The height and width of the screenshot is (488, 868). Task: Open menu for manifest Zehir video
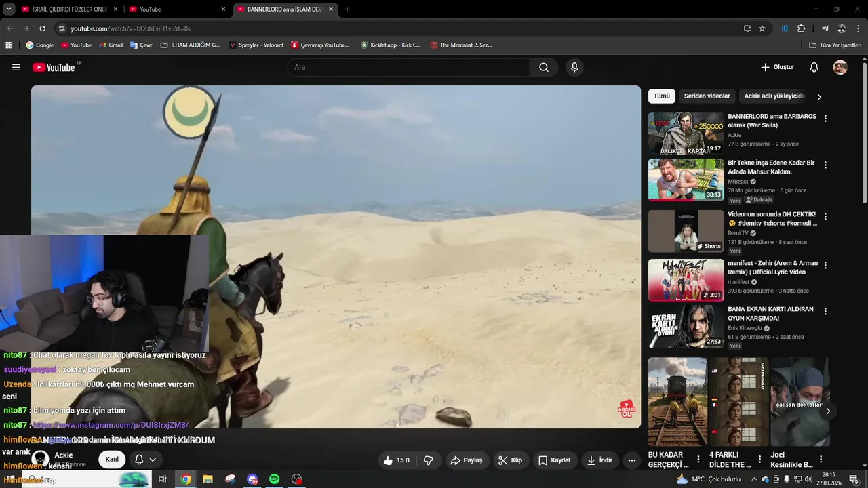click(825, 266)
